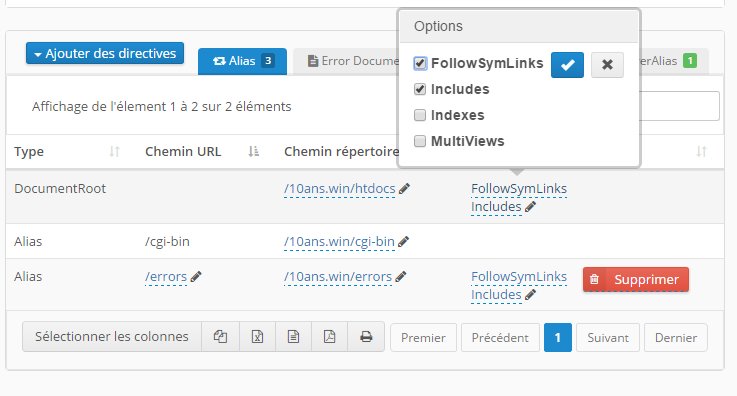Confirm options with the blue checkmark button
This screenshot has width=737, height=396.
[x=567, y=65]
